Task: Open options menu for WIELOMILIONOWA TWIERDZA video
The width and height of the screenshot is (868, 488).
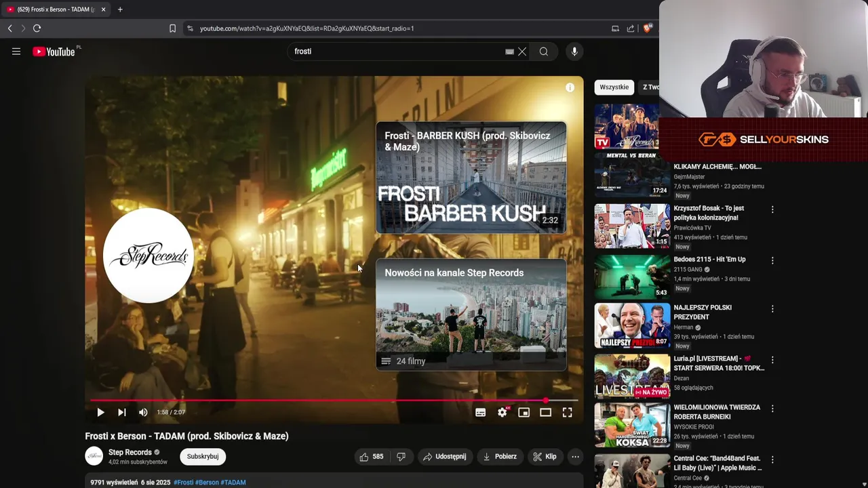Action: coord(772,409)
